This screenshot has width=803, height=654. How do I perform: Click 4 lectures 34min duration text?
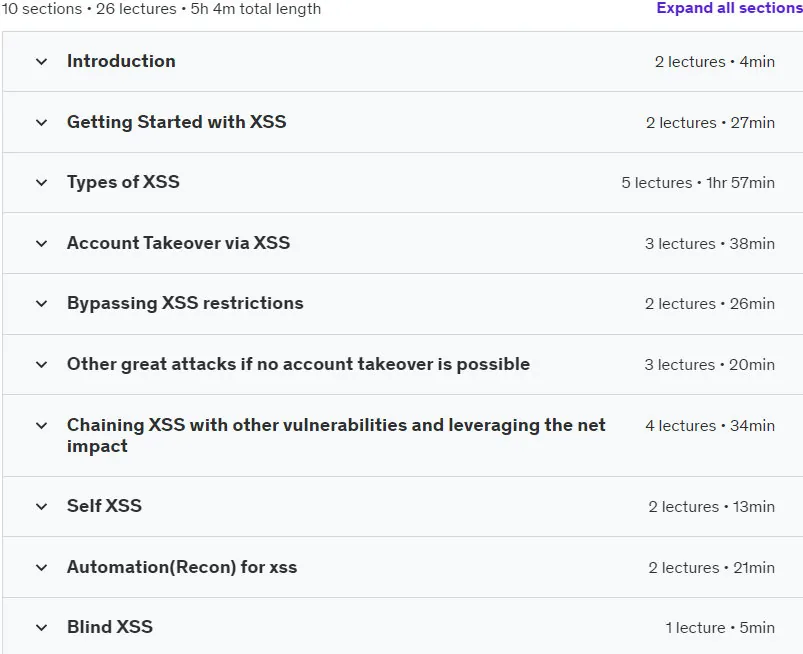coord(710,426)
